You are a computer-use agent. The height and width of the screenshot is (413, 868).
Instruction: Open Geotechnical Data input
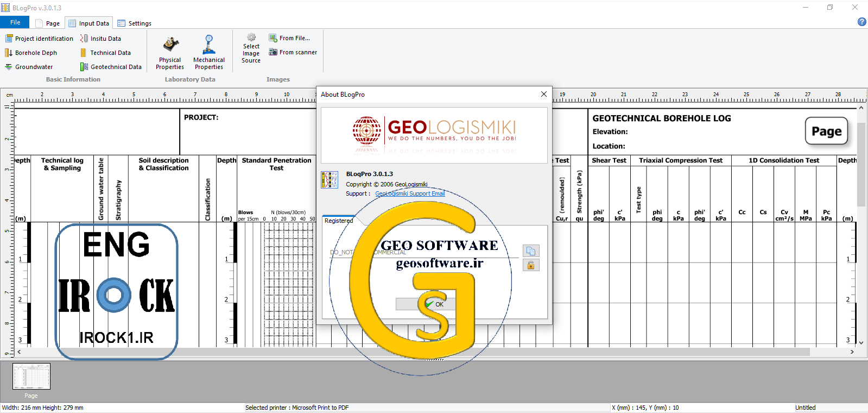coord(111,67)
